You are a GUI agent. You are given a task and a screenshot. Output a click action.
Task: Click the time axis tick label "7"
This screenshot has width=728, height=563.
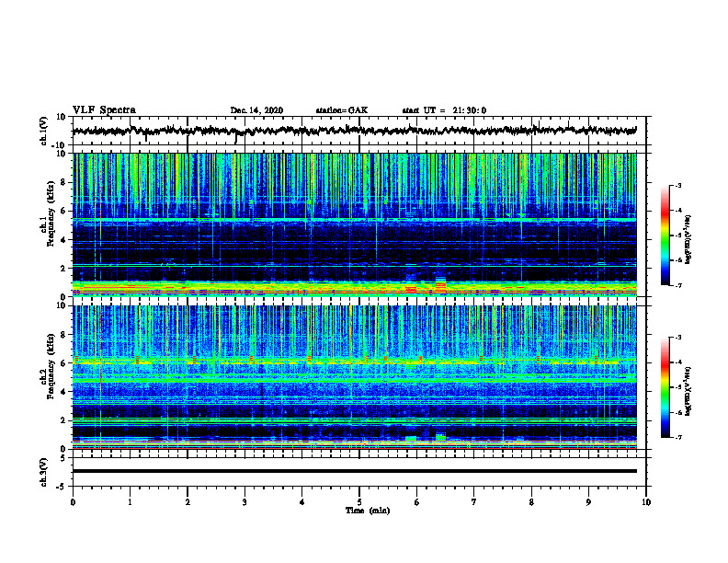pos(474,502)
